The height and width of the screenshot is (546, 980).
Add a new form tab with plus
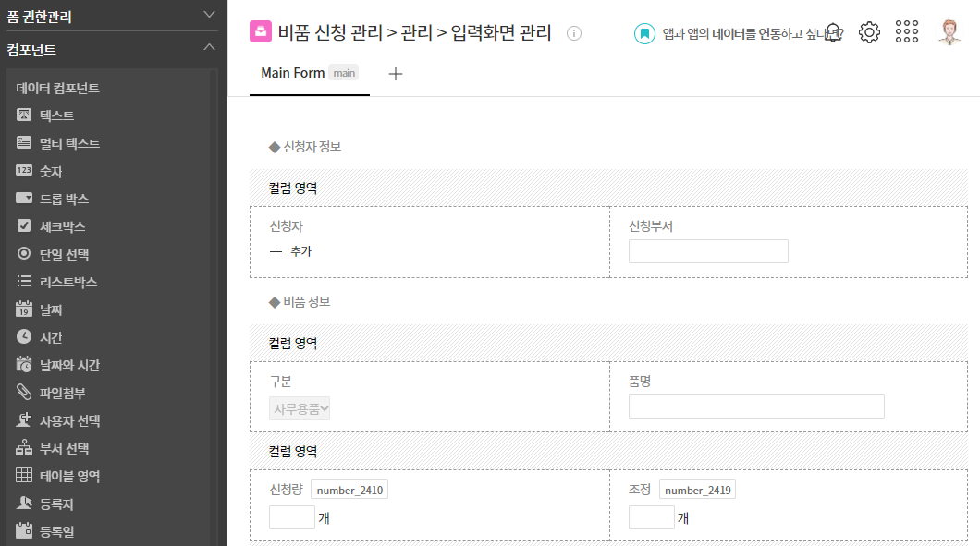395,74
